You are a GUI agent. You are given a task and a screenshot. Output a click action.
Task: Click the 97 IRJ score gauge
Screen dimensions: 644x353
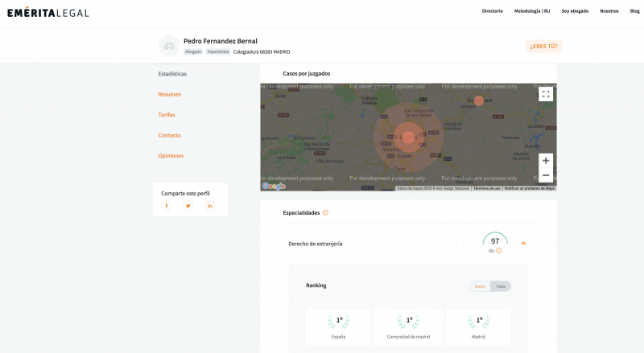pos(495,240)
